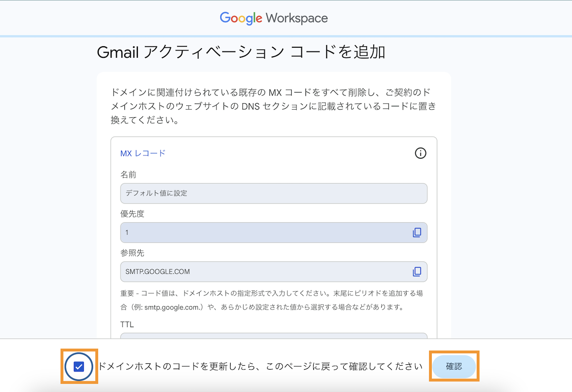
Task: Click the Gmail アクティベーション コードを追加 title
Action: [x=241, y=52]
